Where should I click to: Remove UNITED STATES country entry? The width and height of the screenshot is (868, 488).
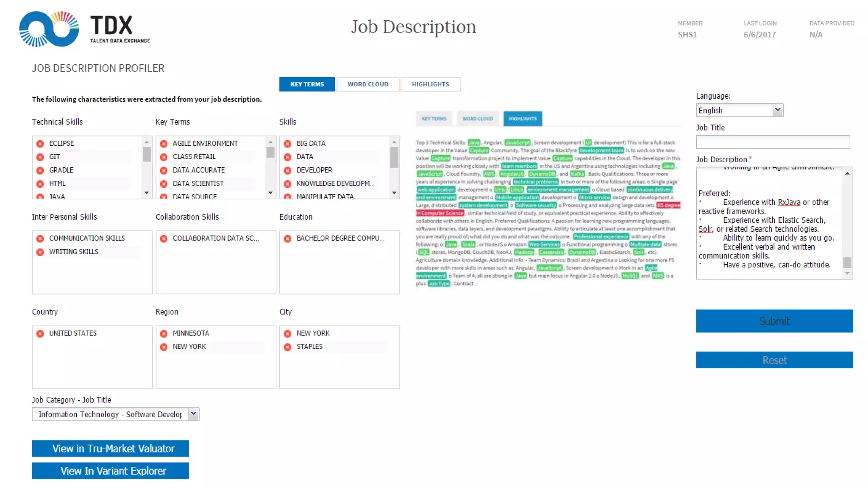(40, 333)
